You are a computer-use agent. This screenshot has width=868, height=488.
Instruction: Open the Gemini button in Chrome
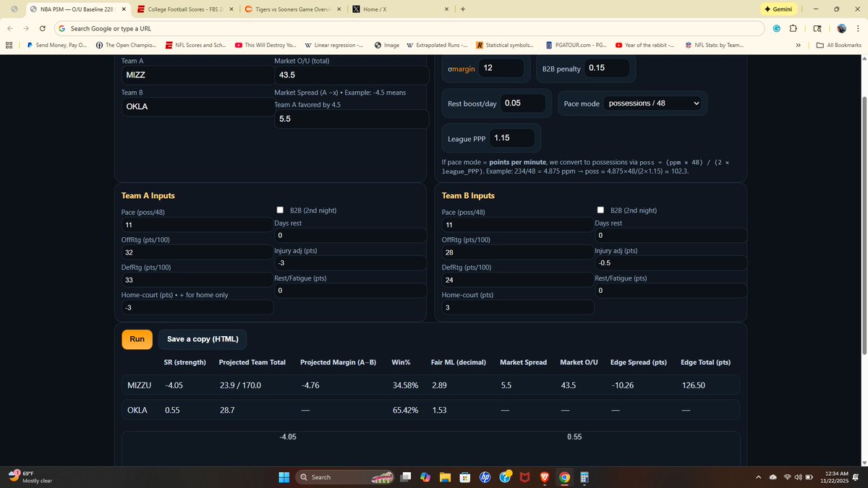[779, 9]
